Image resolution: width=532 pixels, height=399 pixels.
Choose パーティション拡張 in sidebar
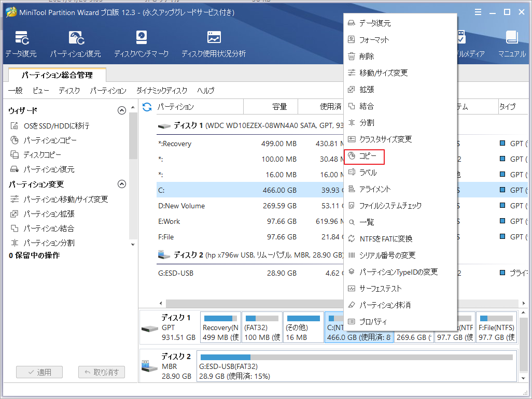42,214
